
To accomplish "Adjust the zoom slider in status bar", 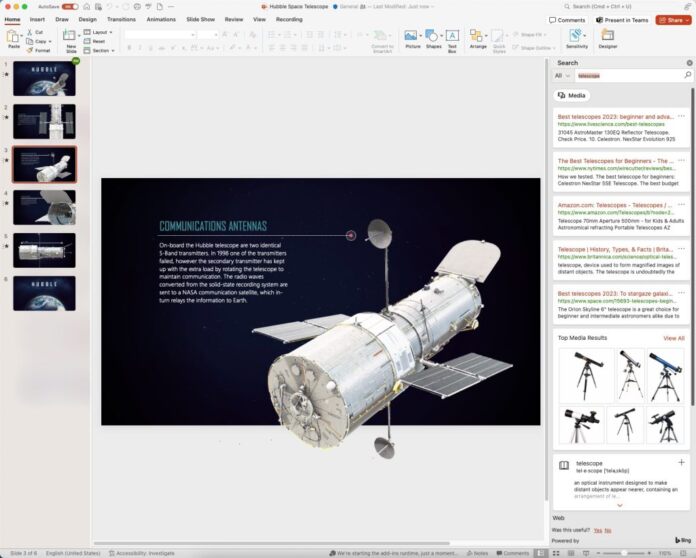I will [x=624, y=553].
